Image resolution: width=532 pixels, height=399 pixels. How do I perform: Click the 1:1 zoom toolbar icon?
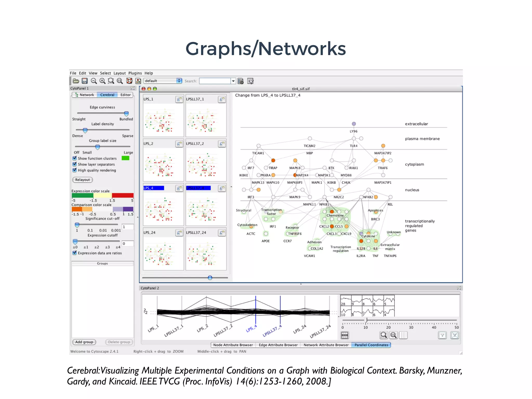(x=120, y=81)
